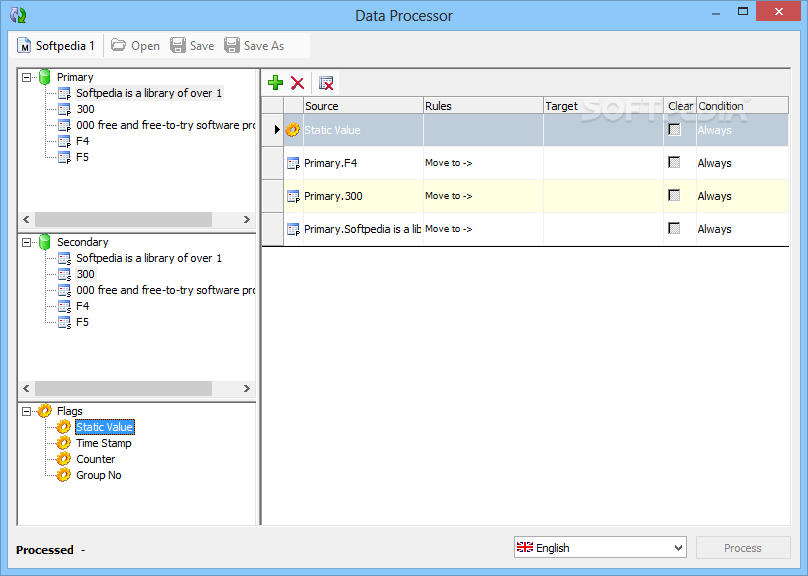Select the Group No flag label
This screenshot has width=808, height=576.
pyautogui.click(x=98, y=475)
